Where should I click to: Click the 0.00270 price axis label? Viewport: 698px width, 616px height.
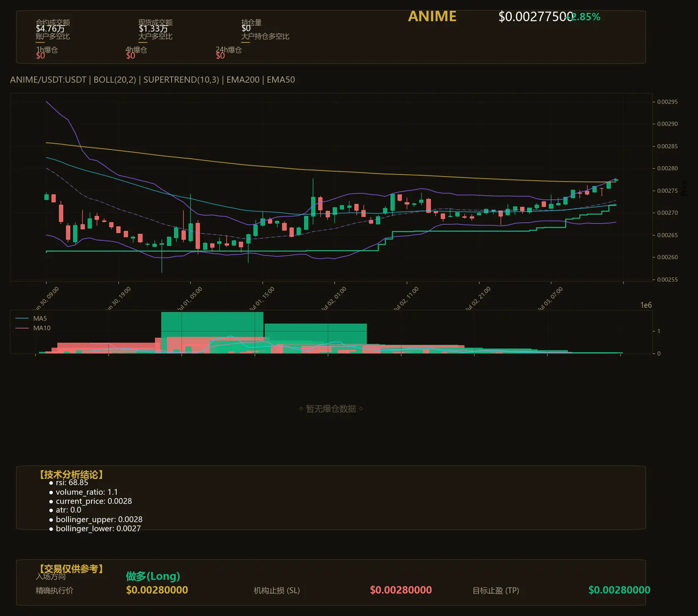click(667, 213)
